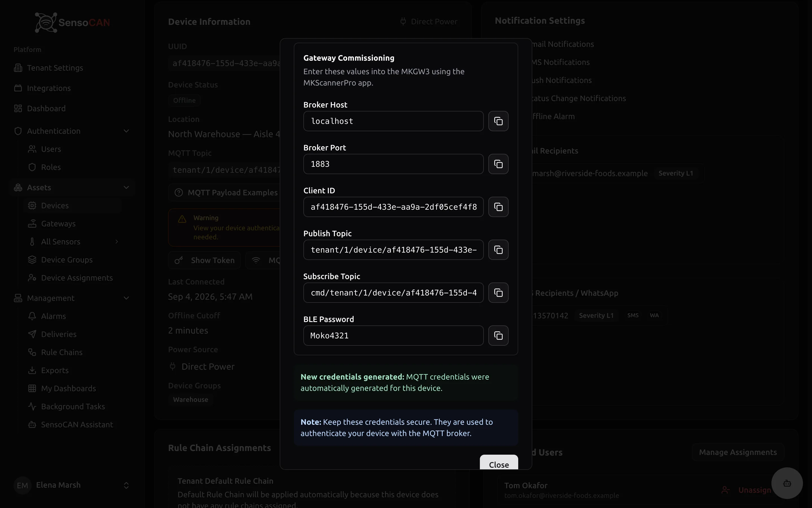812x508 pixels.
Task: Close the Gateway Commissioning dialog
Action: click(x=499, y=463)
